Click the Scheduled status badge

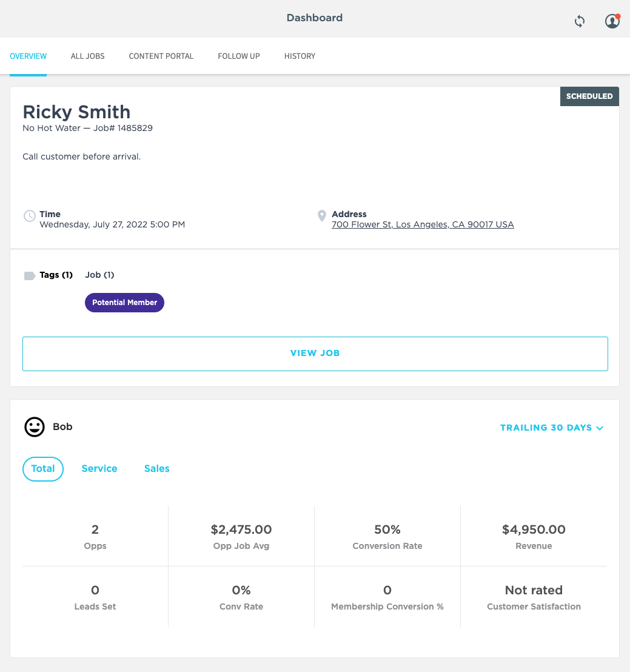tap(589, 96)
